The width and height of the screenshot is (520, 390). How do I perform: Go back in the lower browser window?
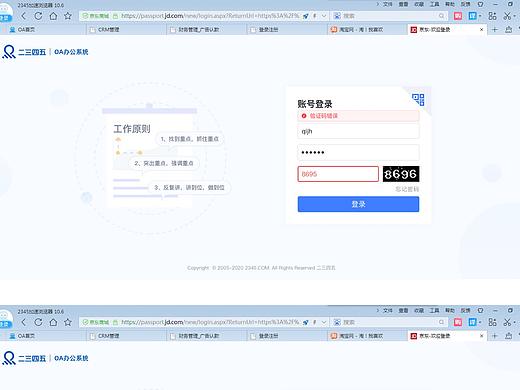23,322
